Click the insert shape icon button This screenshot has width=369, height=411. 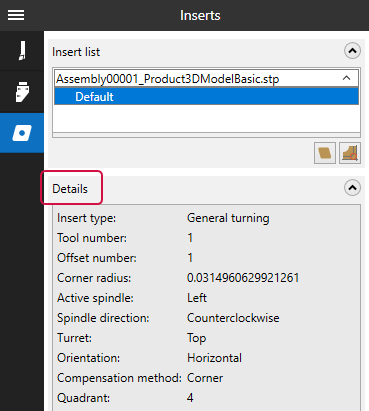325,153
